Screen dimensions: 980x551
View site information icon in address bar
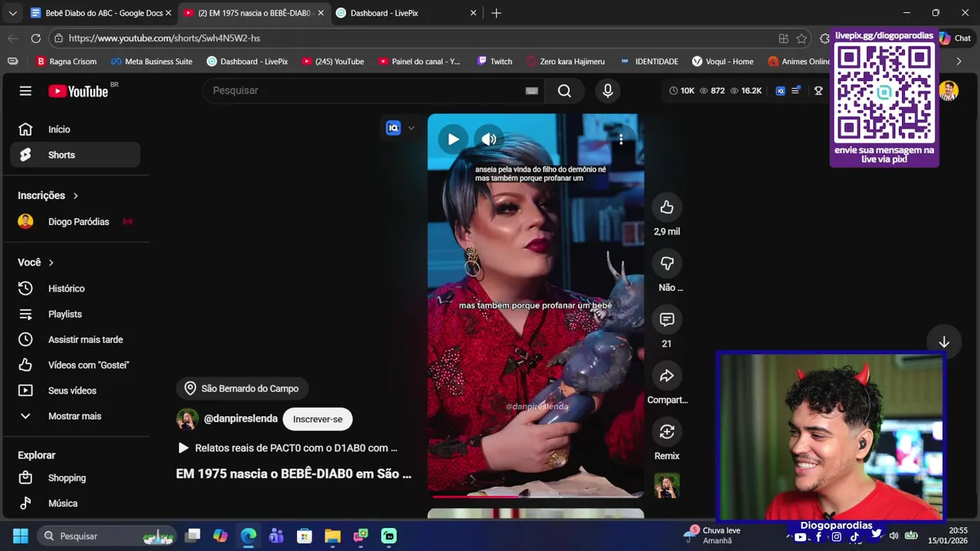58,38
